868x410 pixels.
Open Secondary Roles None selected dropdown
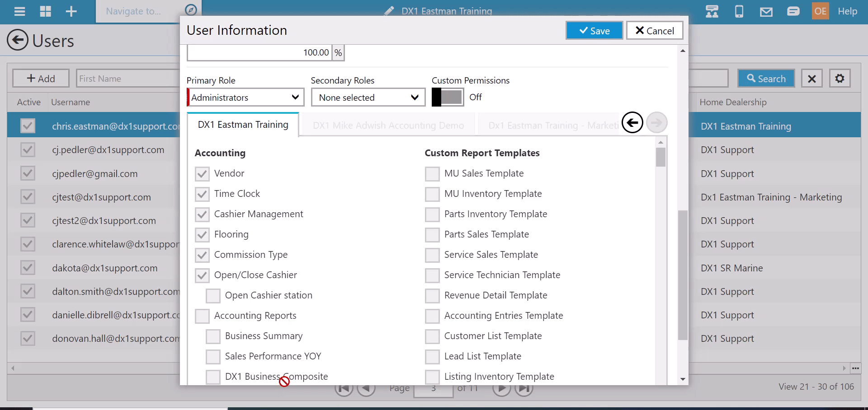368,97
